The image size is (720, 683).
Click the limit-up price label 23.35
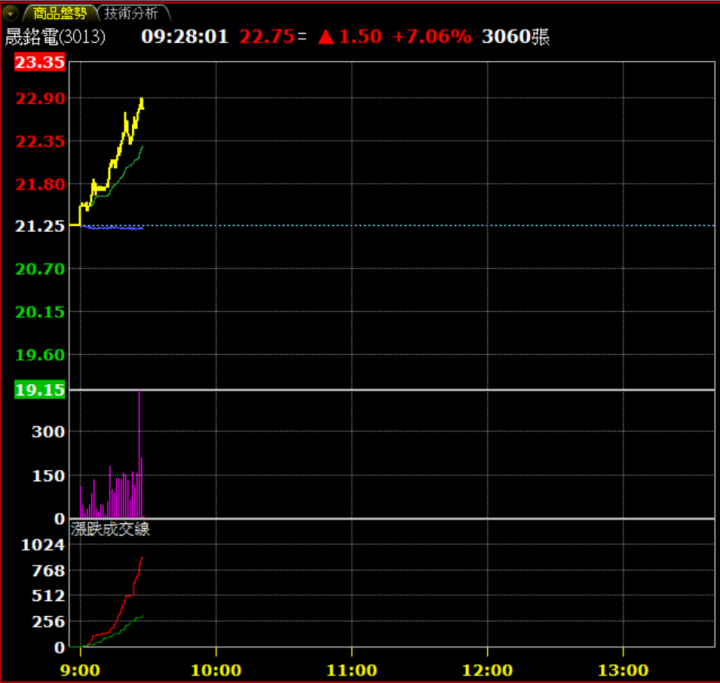(x=39, y=62)
